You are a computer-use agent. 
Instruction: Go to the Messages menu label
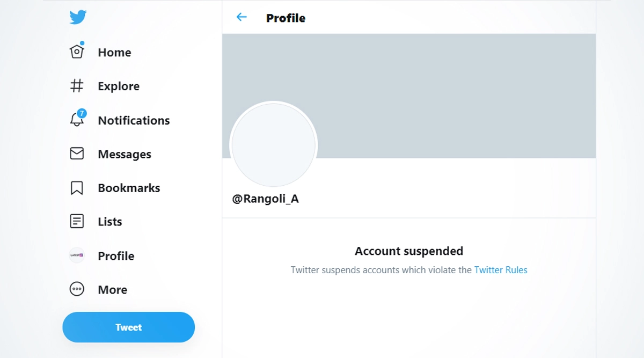(125, 155)
